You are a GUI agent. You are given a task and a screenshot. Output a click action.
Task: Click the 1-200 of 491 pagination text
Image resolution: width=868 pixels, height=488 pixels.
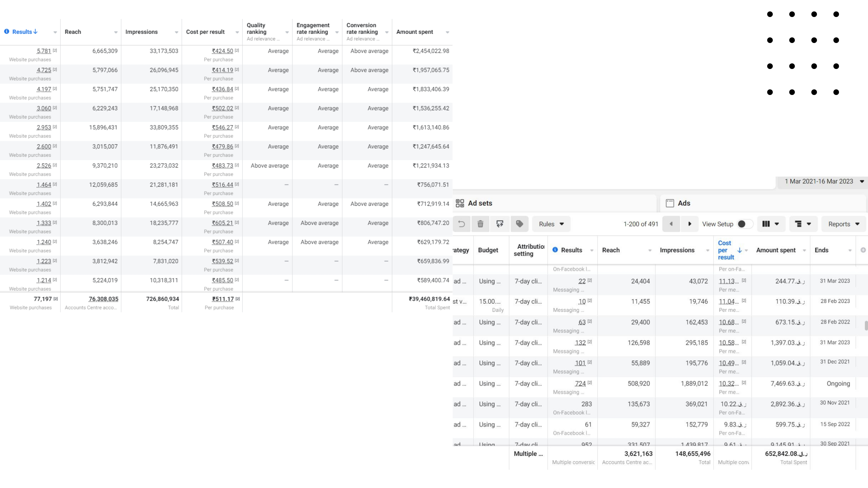coord(641,224)
